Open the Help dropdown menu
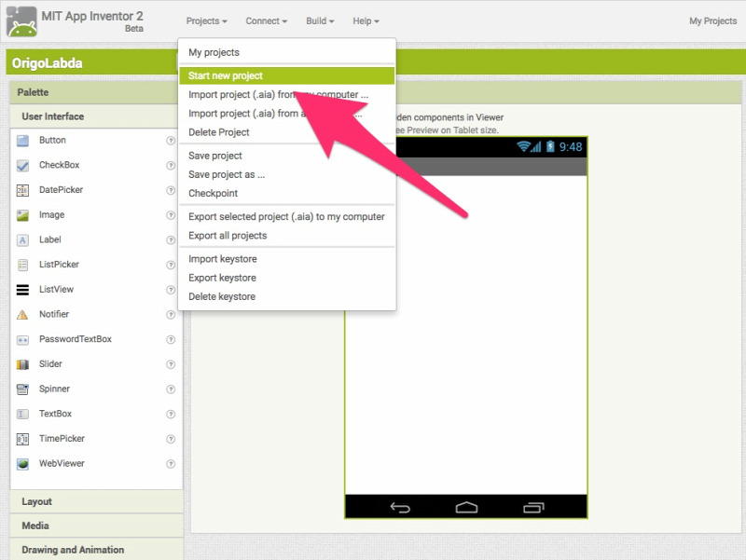This screenshot has width=746, height=560. pos(366,20)
